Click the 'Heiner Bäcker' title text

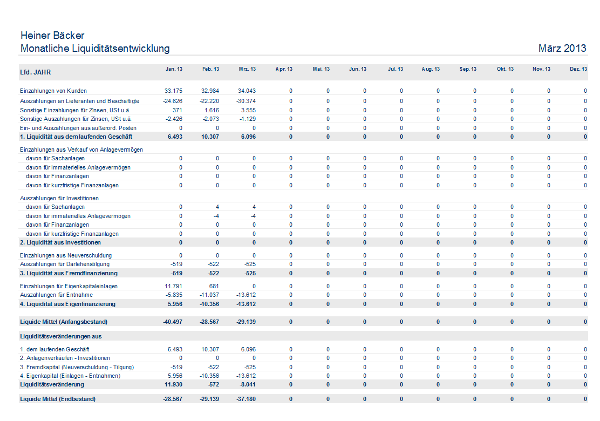[x=52, y=36]
